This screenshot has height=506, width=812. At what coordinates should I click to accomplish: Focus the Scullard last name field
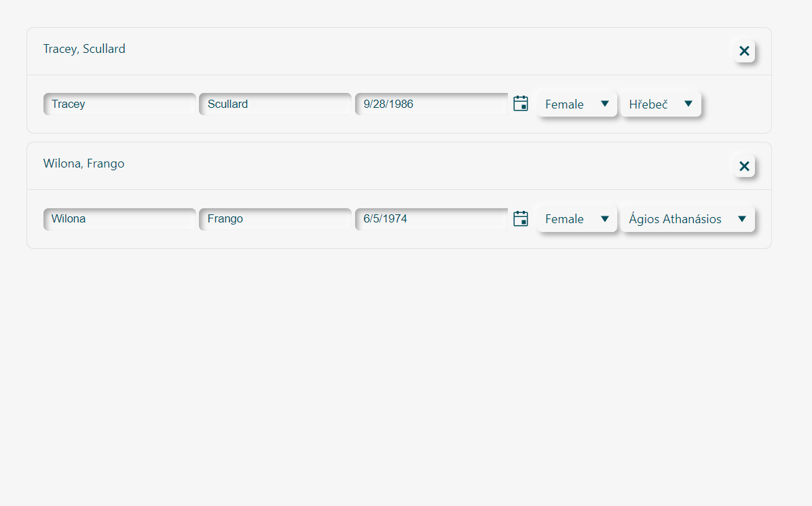click(x=276, y=104)
